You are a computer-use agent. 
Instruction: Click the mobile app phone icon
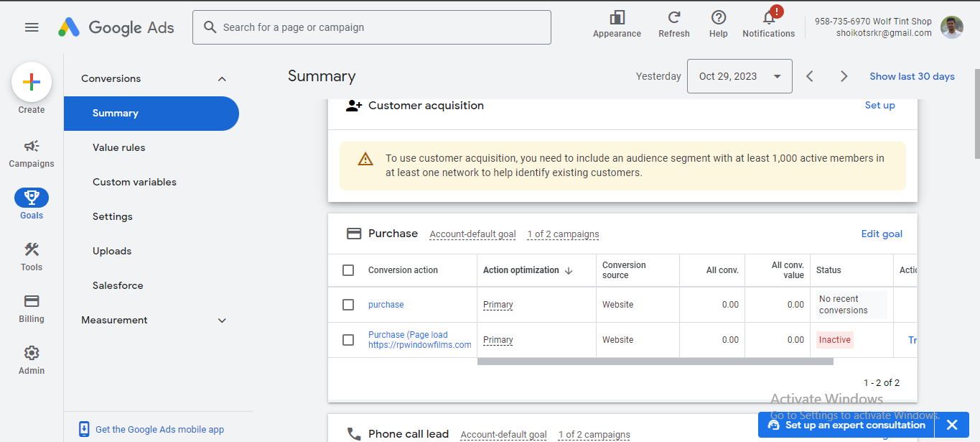84,429
